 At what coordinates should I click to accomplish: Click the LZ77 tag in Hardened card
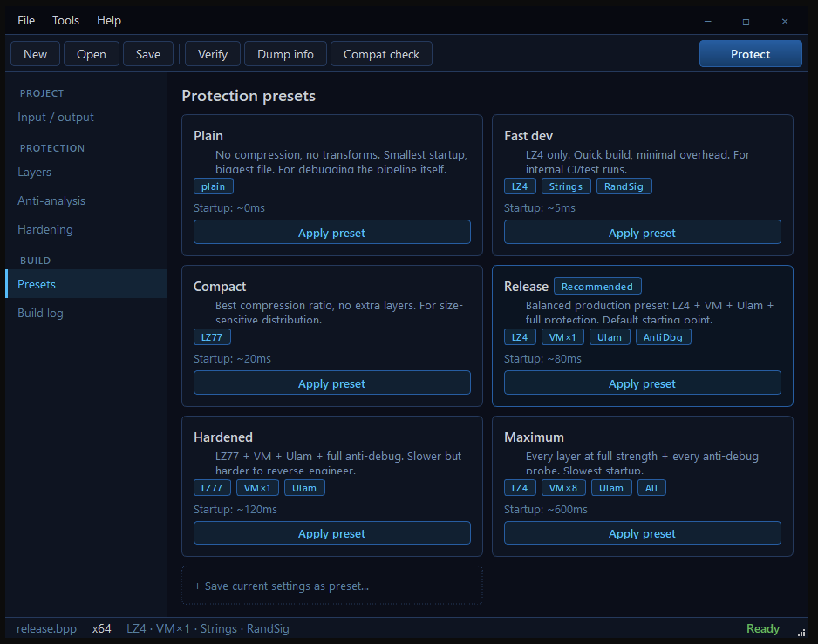click(x=212, y=488)
